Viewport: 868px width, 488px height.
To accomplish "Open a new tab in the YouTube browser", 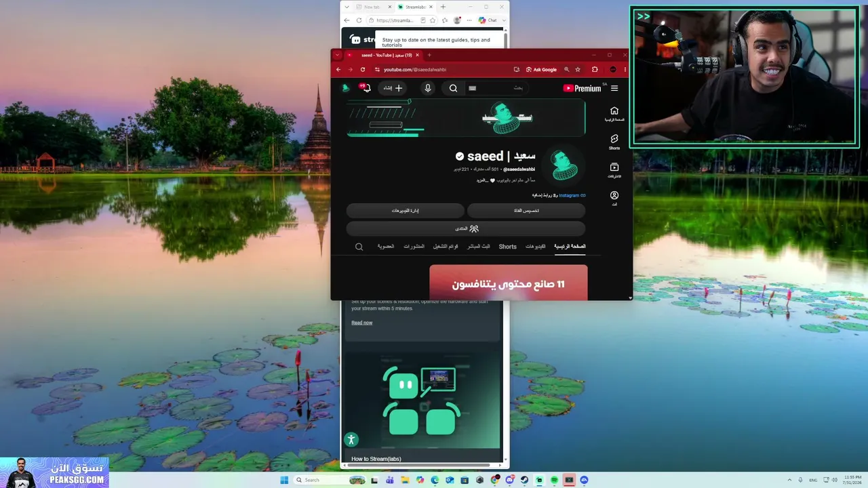I will pyautogui.click(x=429, y=55).
